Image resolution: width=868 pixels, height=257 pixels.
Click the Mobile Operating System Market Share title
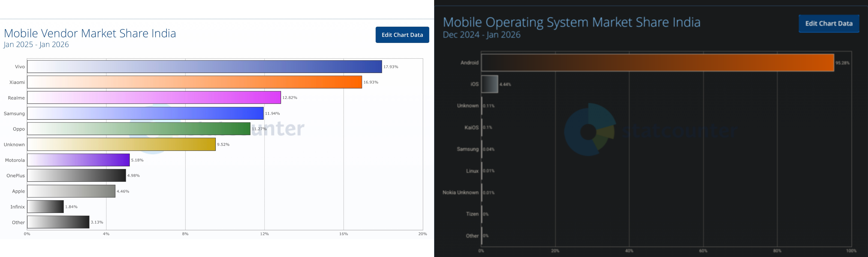pyautogui.click(x=571, y=22)
